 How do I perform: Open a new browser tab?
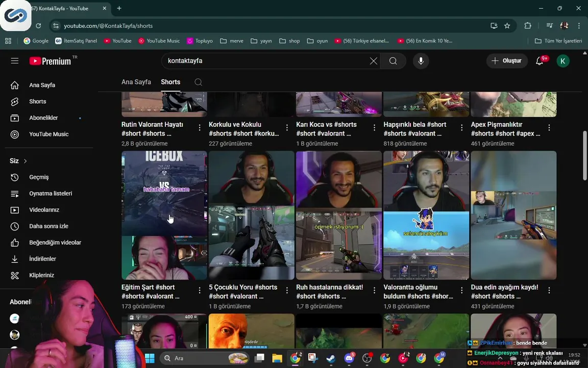tap(119, 8)
